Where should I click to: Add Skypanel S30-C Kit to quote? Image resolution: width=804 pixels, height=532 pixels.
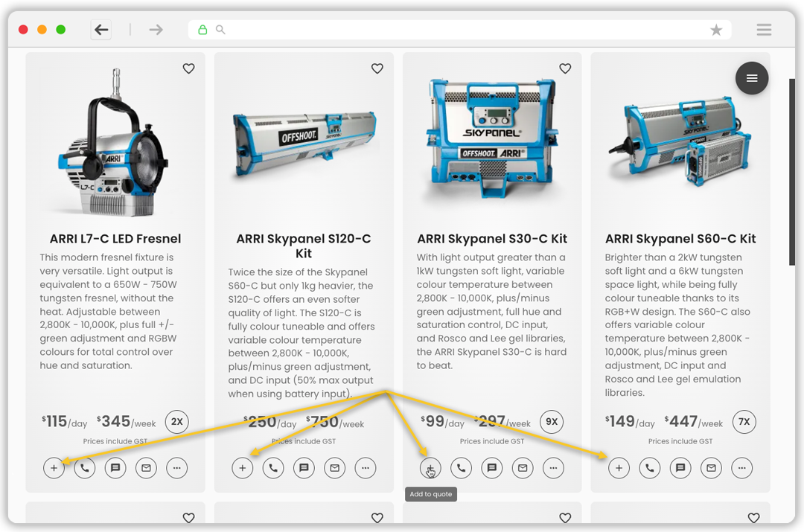431,468
